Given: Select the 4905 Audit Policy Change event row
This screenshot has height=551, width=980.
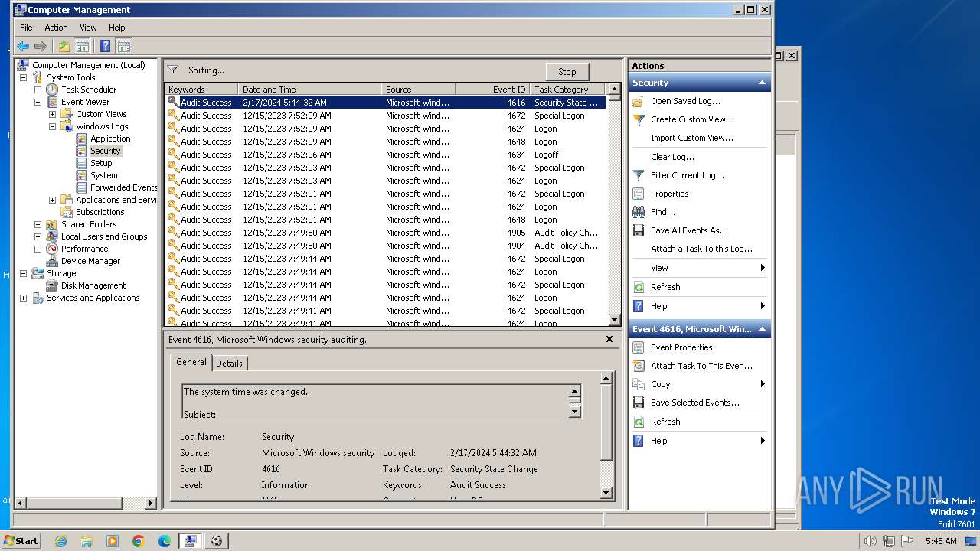Looking at the screenshot, I should pos(385,233).
